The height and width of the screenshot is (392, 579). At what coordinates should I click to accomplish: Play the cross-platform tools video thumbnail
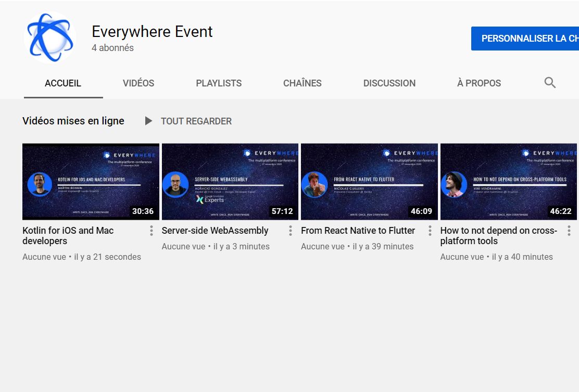pos(509,182)
